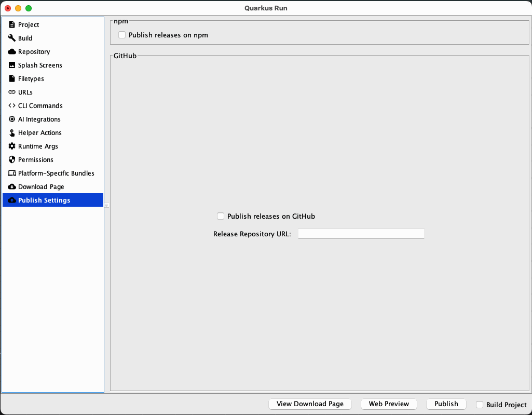Viewport: 532px width, 415px height.
Task: Go to Splash Screens label
Action: point(40,65)
